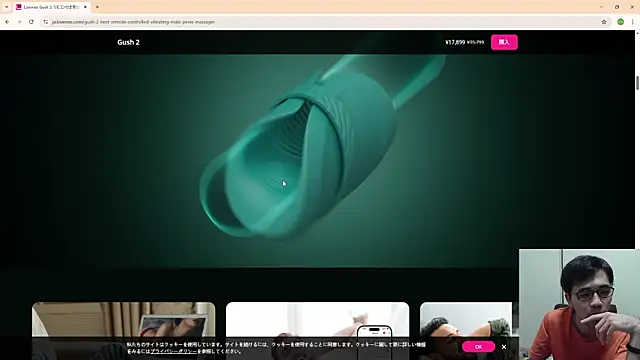Screen dimensions: 640x360
Task: Click the Gush 2 product title
Action: (x=129, y=42)
